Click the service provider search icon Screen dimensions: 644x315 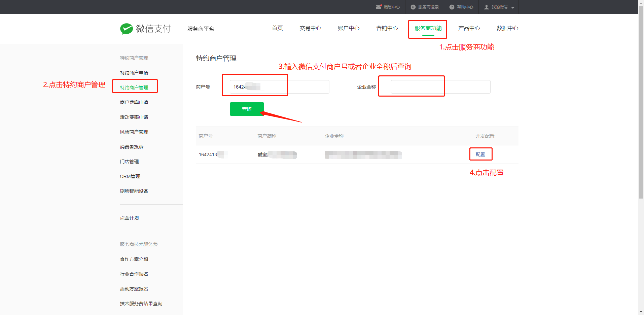(x=413, y=7)
